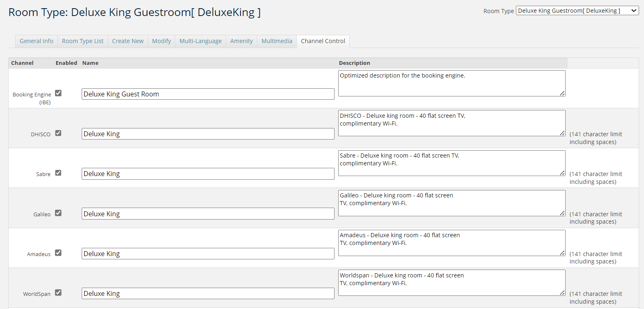644x309 pixels.
Task: Open the Multimedia tab
Action: coord(277,41)
